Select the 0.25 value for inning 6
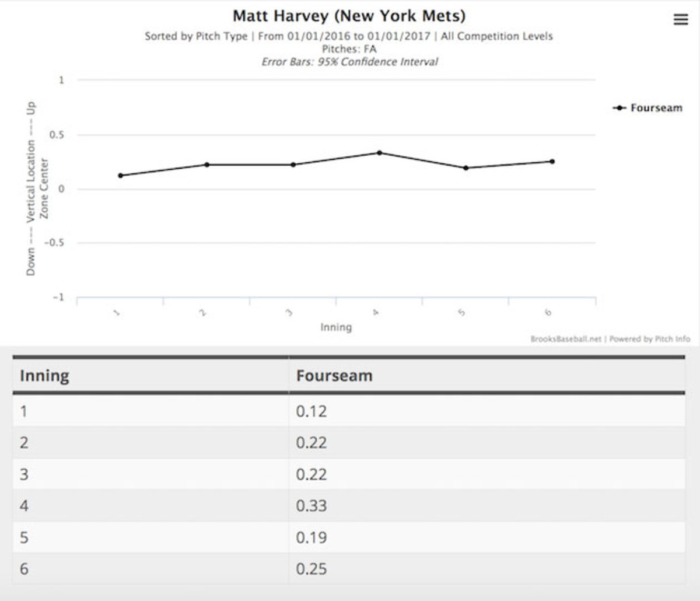700x601 pixels. [x=311, y=569]
